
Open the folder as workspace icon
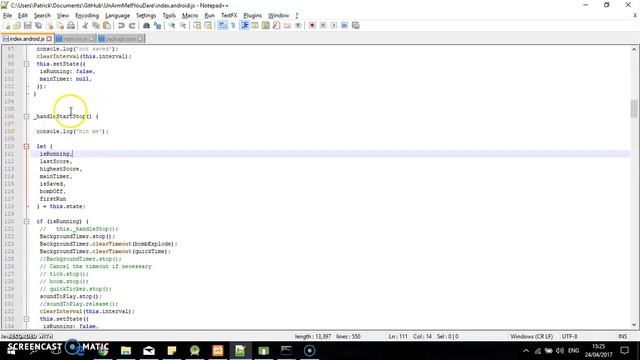(287, 26)
